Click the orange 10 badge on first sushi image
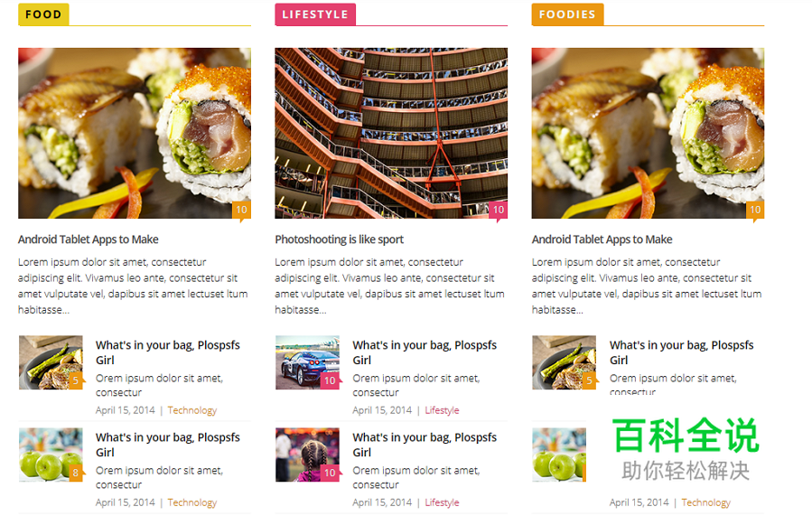The height and width of the screenshot is (516, 812). (241, 210)
